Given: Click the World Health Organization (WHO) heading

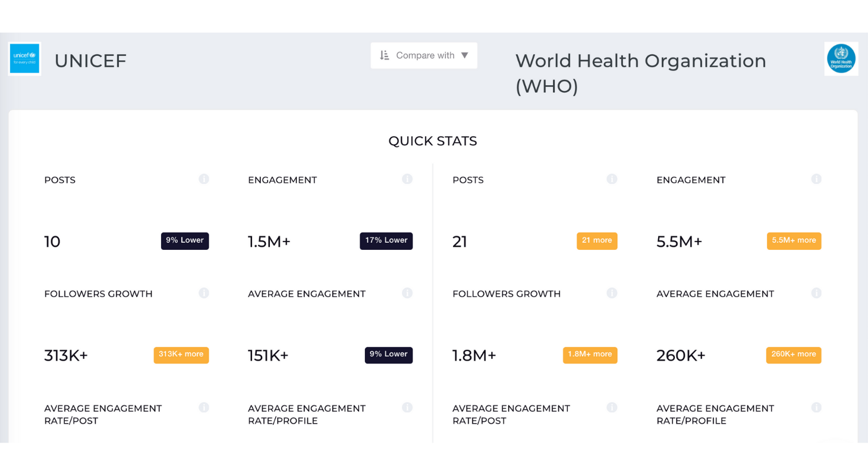Looking at the screenshot, I should (641, 73).
